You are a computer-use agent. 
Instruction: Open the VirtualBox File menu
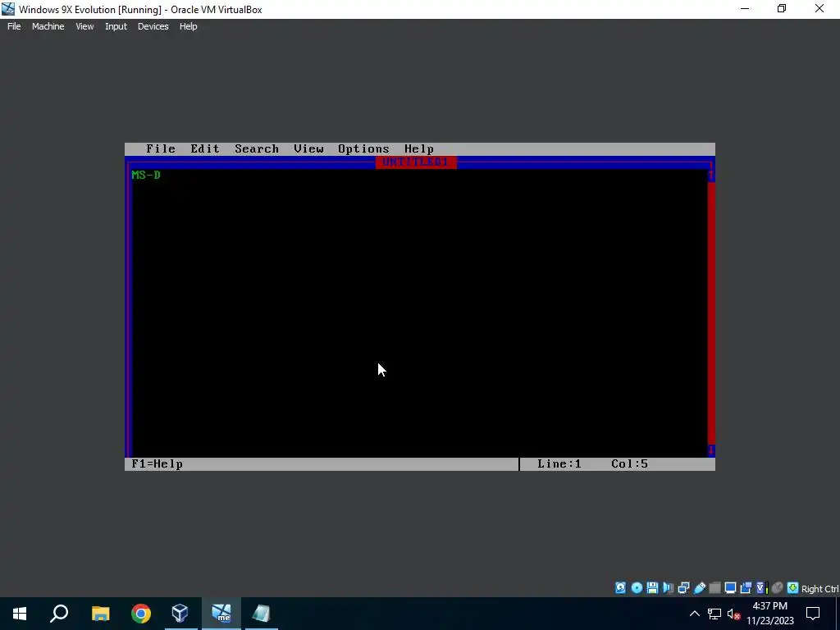[x=14, y=26]
